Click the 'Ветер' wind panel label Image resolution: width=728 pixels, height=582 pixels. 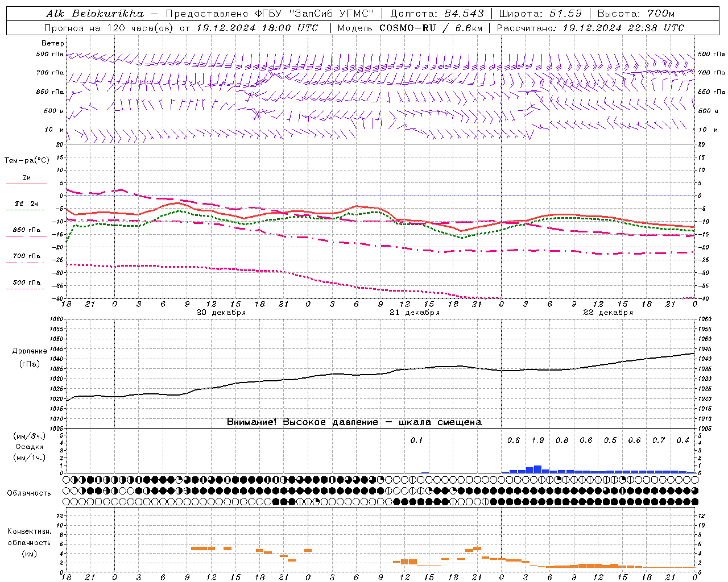coord(53,43)
